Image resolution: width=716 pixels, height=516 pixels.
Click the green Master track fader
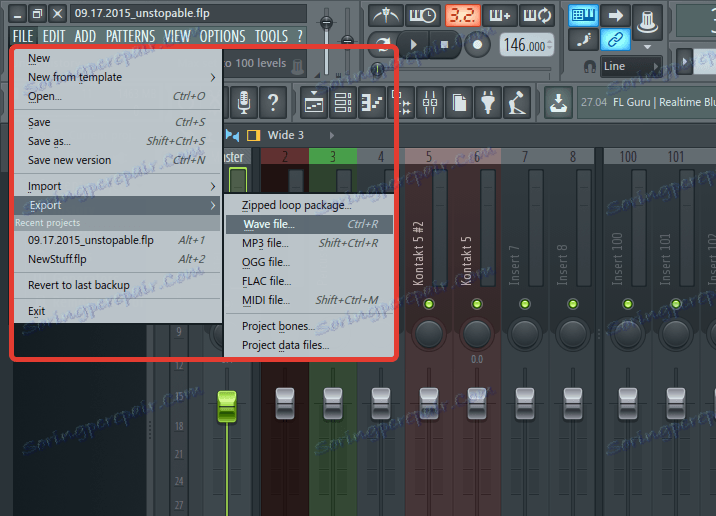227,406
